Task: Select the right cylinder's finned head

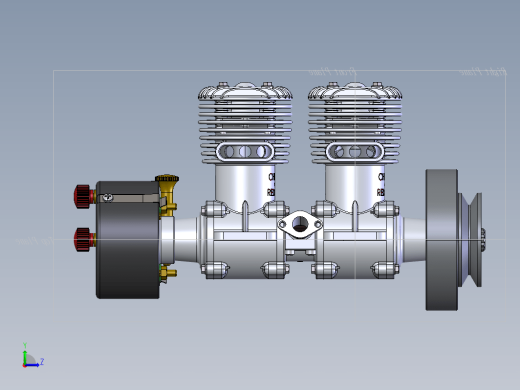Action: 355,123
